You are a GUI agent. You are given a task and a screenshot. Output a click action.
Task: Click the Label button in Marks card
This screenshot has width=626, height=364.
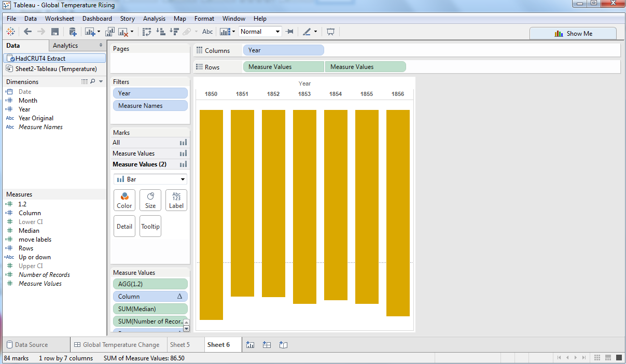pyautogui.click(x=176, y=200)
